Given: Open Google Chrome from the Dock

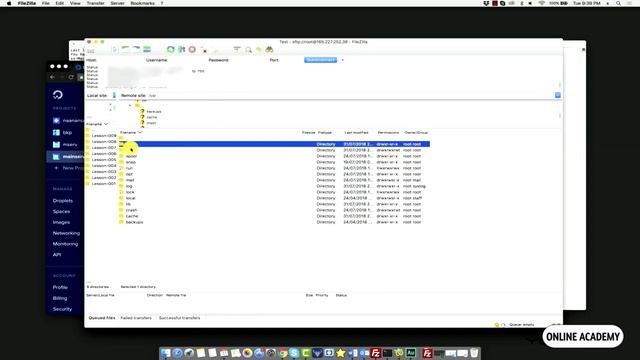Looking at the screenshot, I should point(282,353).
